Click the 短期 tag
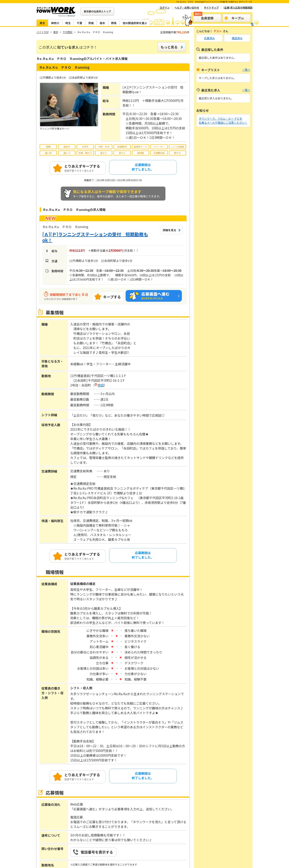 click(48, 147)
